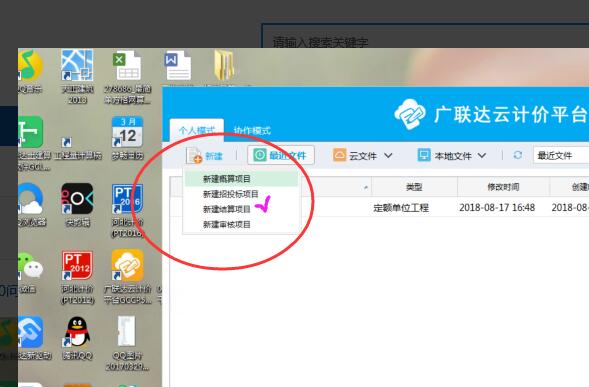Click the 请输入搜索关键字 search field in background window

click(425, 36)
